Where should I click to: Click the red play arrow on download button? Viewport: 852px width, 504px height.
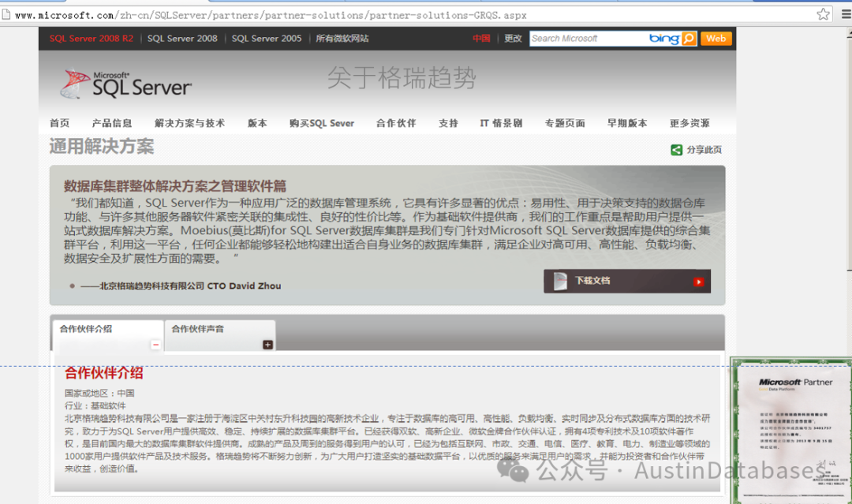coord(698,282)
